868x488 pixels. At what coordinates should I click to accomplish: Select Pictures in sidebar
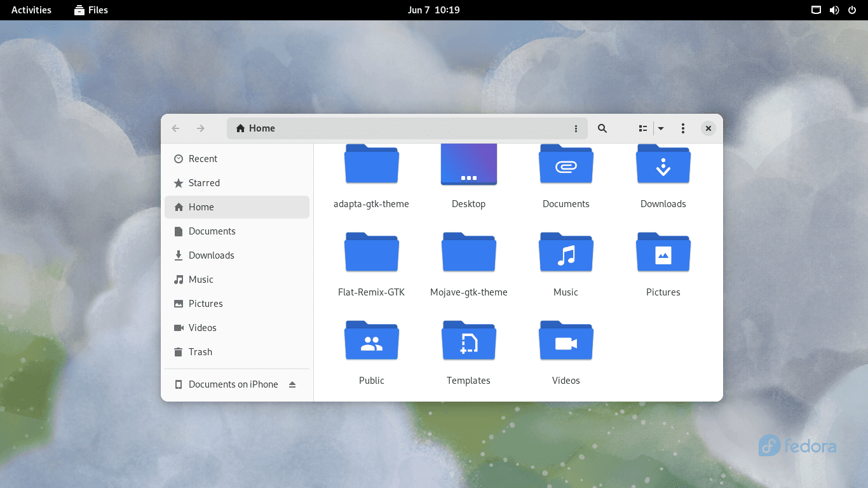237,304
